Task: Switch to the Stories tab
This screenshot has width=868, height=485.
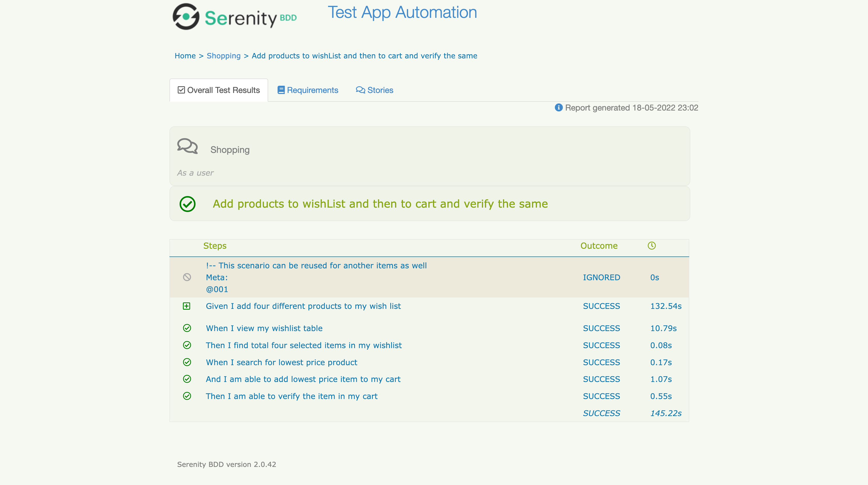Action: click(x=374, y=90)
